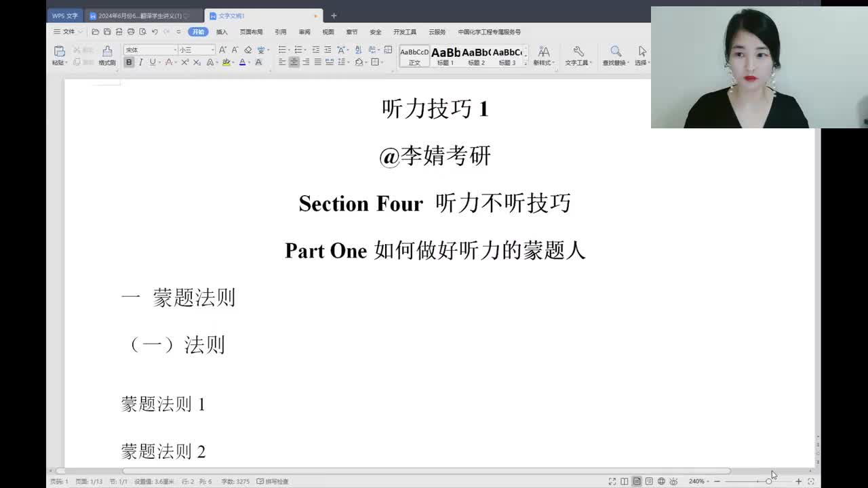This screenshot has height=488, width=868.
Task: Toggle Strikethrough formatting
Action: pos(169,62)
